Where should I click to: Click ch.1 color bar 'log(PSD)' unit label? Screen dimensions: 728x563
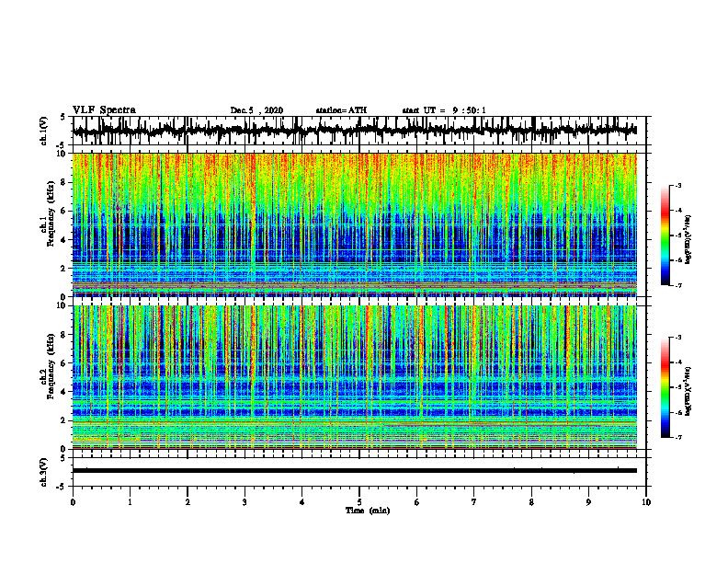point(688,240)
